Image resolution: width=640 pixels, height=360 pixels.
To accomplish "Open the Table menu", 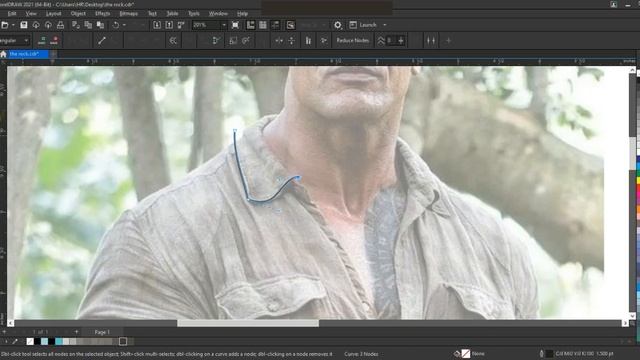I will point(172,13).
